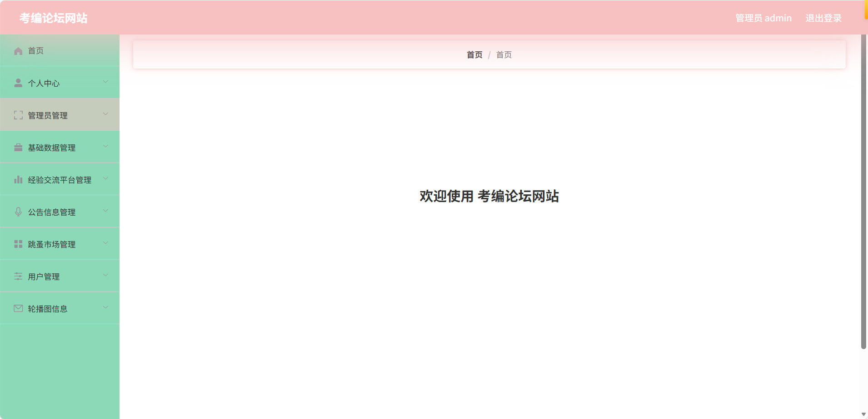Click the bracket icon beside 管理员管理

click(18, 115)
